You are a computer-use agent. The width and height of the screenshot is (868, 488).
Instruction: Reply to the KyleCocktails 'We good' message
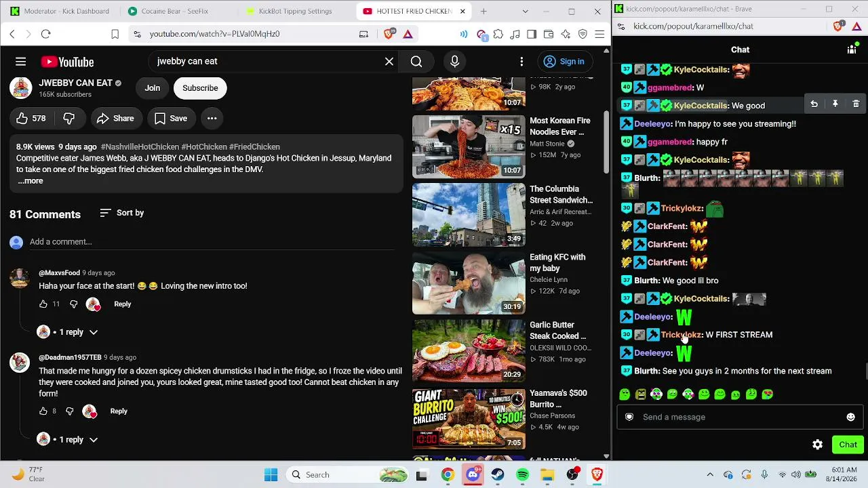[814, 104]
